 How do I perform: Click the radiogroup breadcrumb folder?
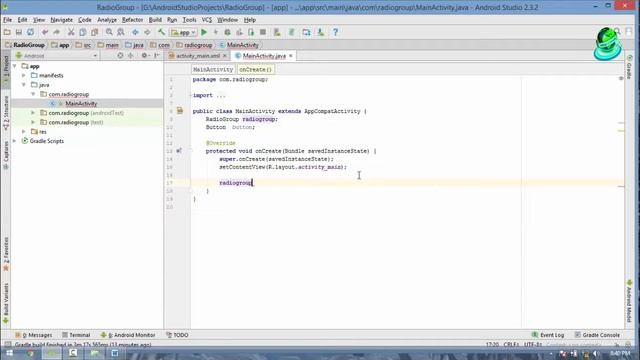(x=194, y=45)
